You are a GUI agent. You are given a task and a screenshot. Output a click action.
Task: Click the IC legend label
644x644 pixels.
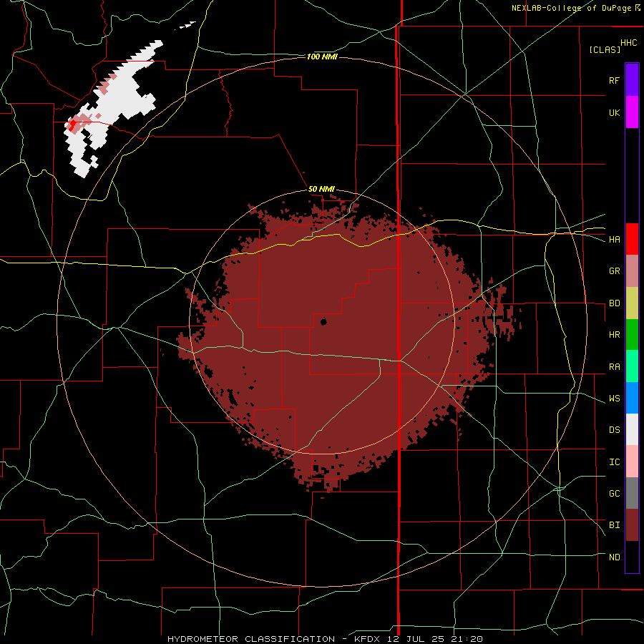pyautogui.click(x=614, y=462)
